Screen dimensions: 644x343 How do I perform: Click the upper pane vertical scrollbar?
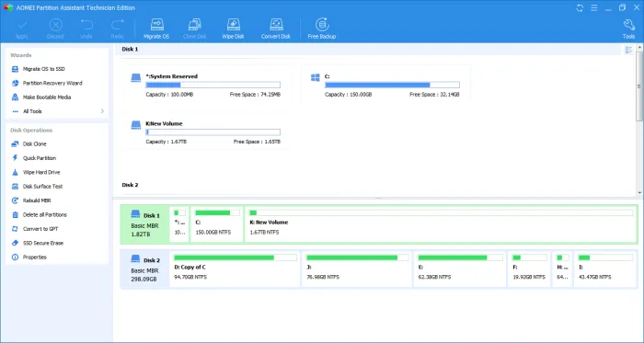pos(639,86)
